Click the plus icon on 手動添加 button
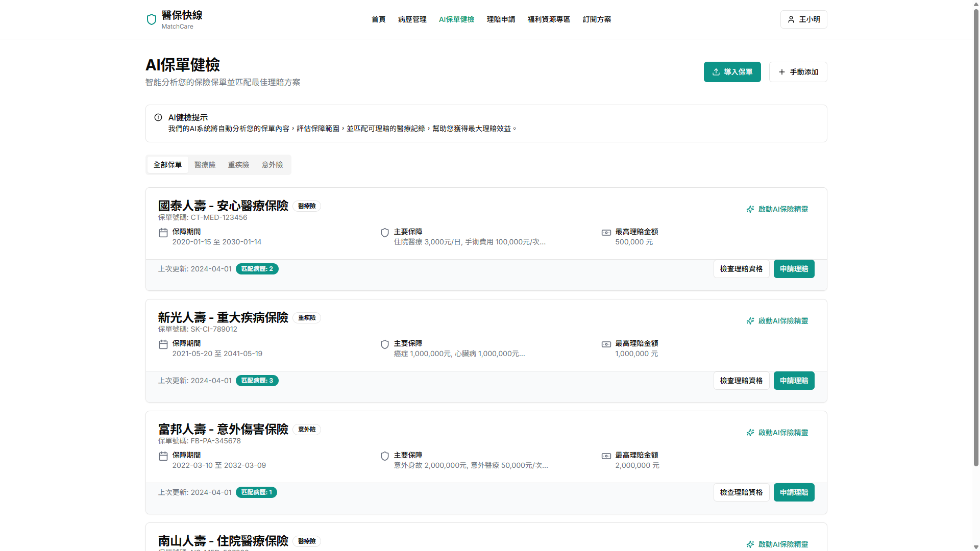The height and width of the screenshot is (551, 980). (x=781, y=72)
